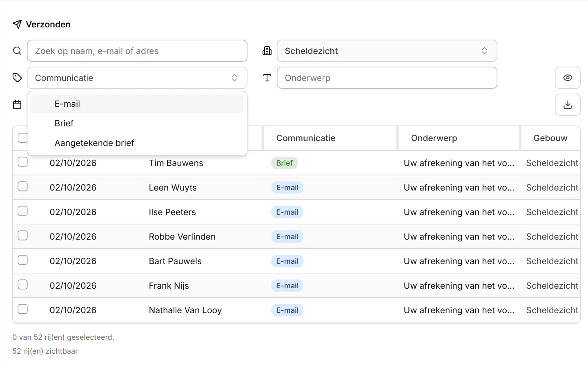Click the green Brief badge for Tim Bauwens
Image resolution: width=588 pixels, height=368 pixels.
[x=285, y=163]
